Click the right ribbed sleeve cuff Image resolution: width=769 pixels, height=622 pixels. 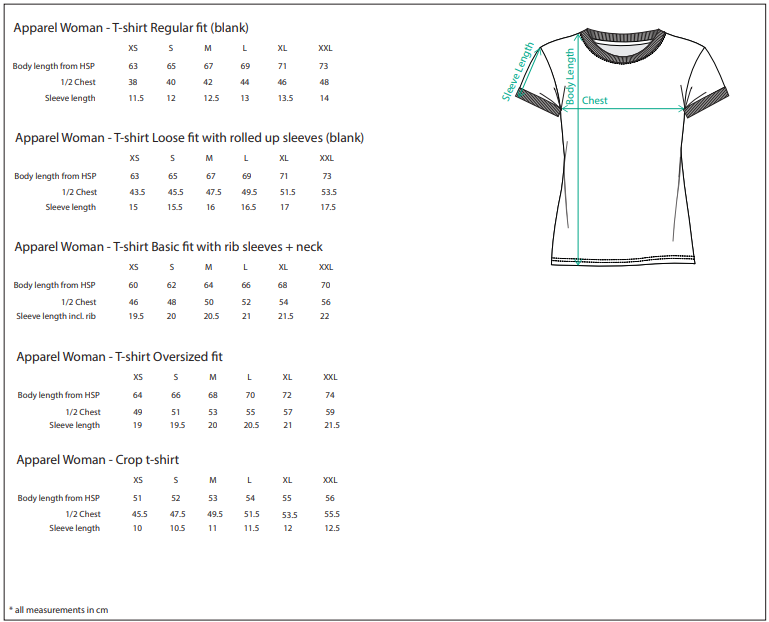(707, 102)
